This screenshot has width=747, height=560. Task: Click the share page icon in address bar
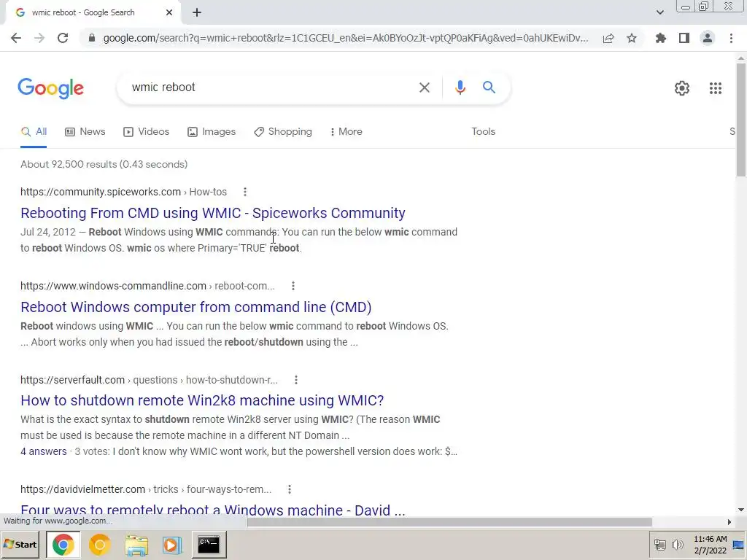click(x=608, y=38)
